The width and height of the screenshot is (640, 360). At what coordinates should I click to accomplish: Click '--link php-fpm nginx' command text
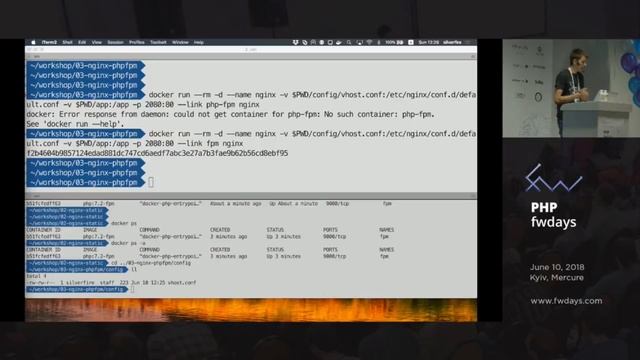(x=219, y=104)
